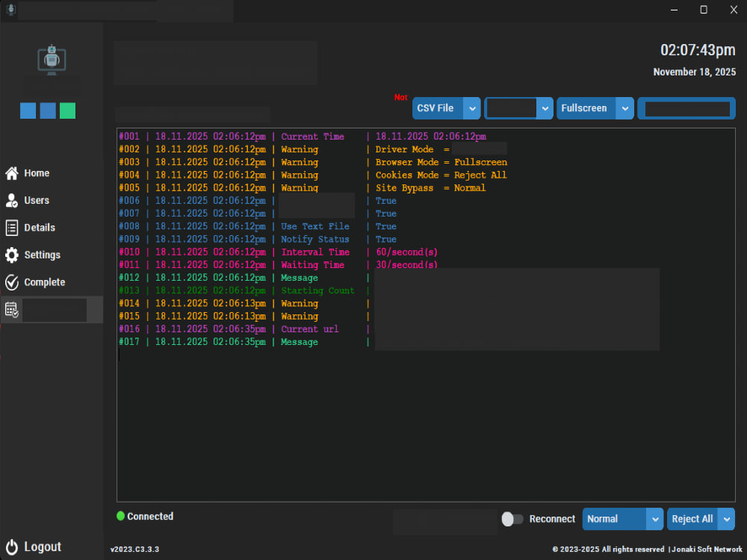Click the red Not label
The image size is (747, 560).
400,97
